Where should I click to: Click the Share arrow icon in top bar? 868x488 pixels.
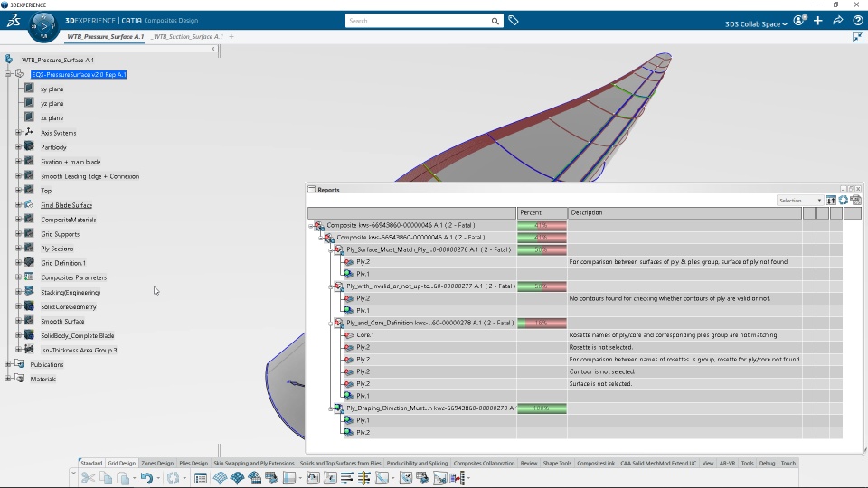pos(837,21)
